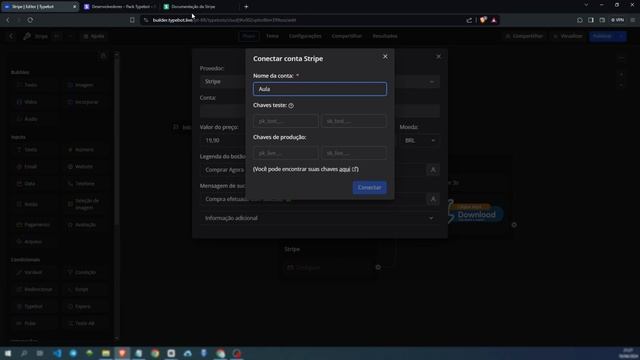Select the Redirecionar logic block
Viewport: 640px width, 360px height.
coord(33,289)
